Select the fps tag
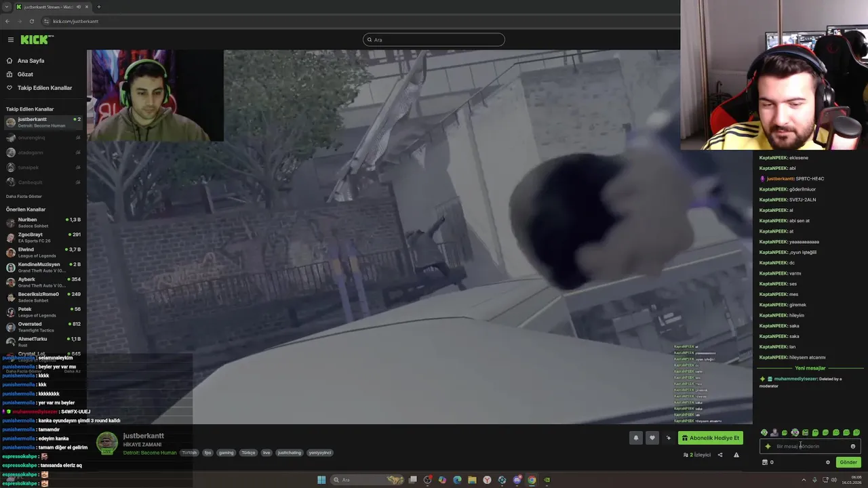This screenshot has height=488, width=868. coord(208,453)
